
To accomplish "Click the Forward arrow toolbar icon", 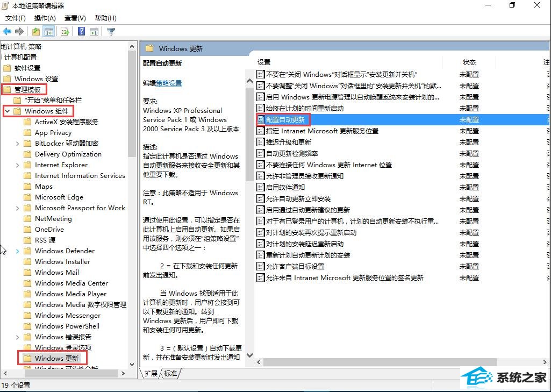I will [19, 32].
